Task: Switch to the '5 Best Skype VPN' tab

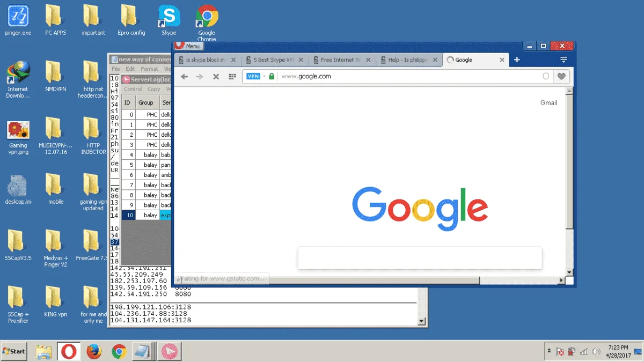Action: coord(274,60)
